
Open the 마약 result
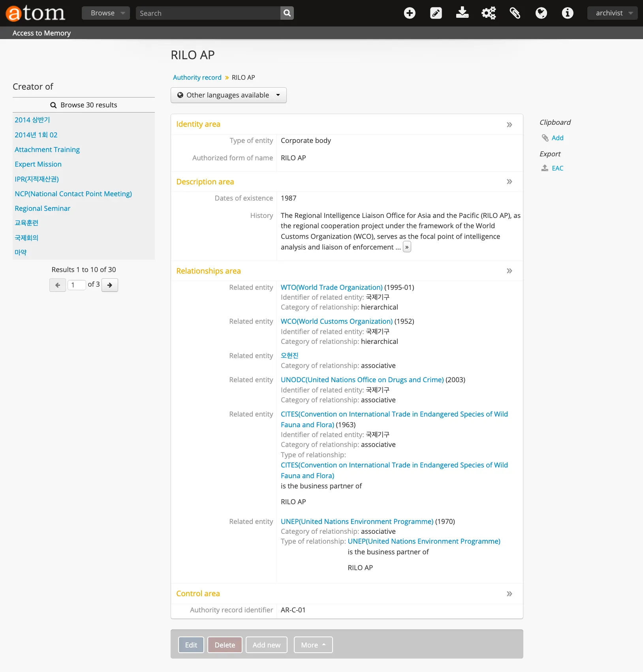click(x=21, y=253)
